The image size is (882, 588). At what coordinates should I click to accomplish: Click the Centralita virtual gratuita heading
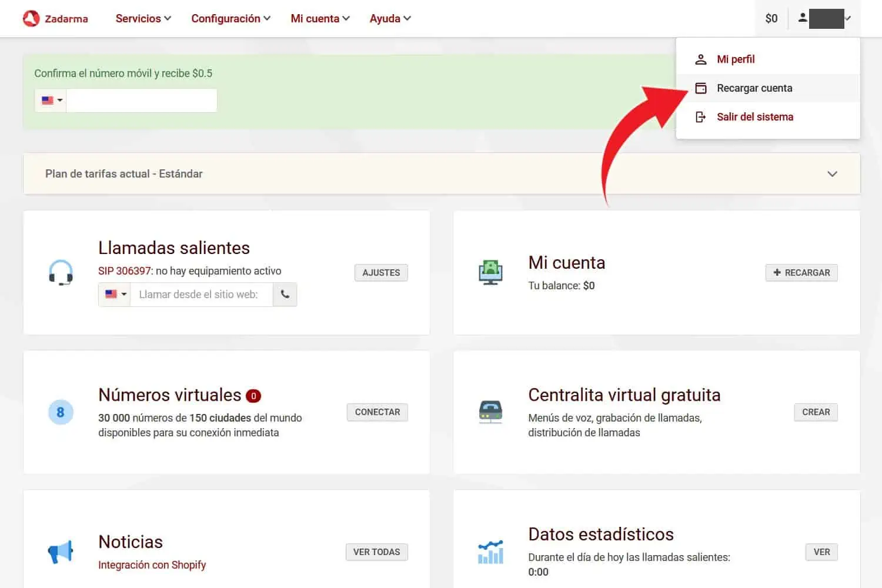tap(624, 395)
